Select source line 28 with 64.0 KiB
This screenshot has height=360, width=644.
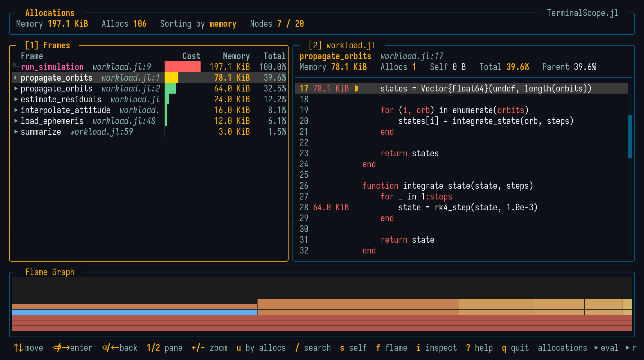461,207
